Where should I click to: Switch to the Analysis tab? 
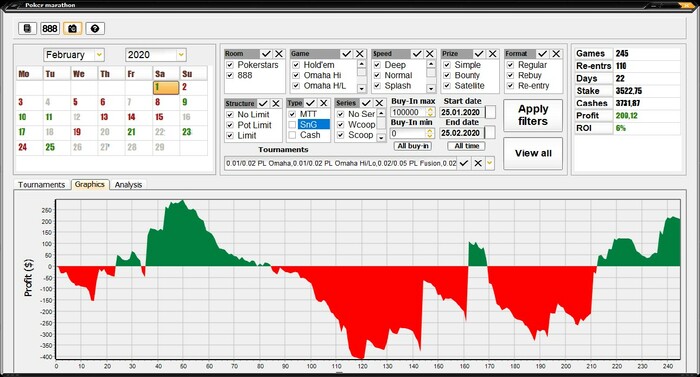[x=128, y=184]
